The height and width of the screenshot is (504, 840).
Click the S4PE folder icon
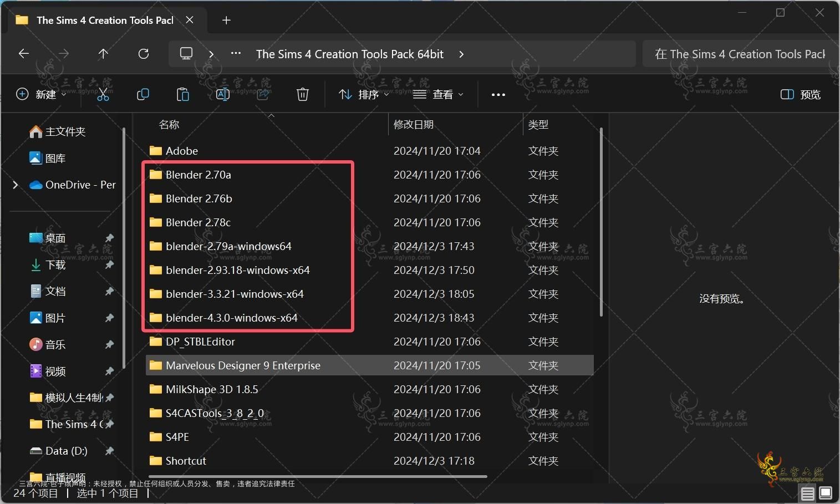[156, 437]
